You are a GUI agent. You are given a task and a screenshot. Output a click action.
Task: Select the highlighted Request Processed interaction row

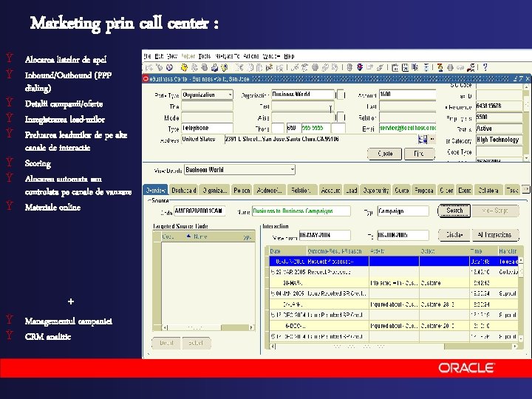[x=394, y=262]
